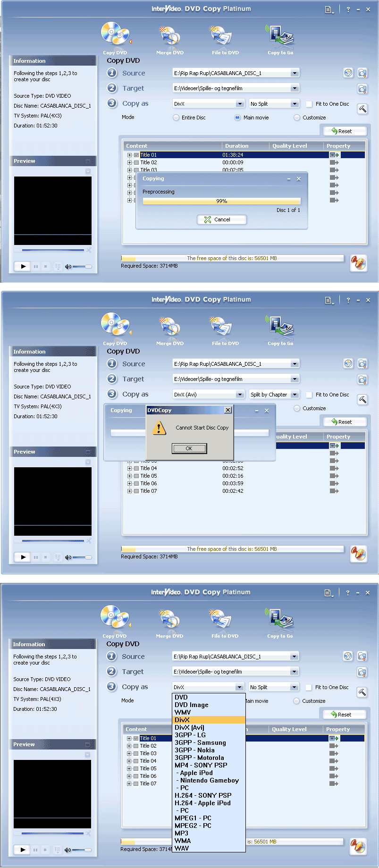This screenshot has width=379, height=868.
Task: Click start burn disc icon in window with open format list
Action: point(358,846)
